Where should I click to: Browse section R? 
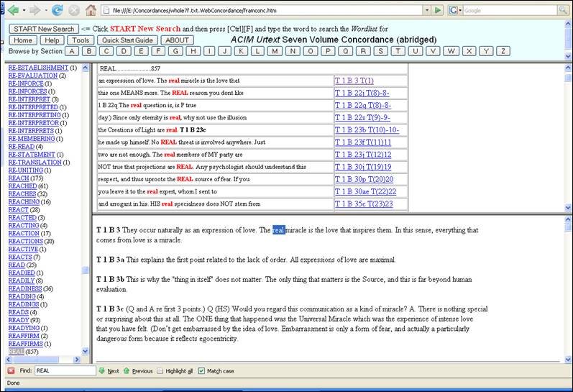point(363,51)
